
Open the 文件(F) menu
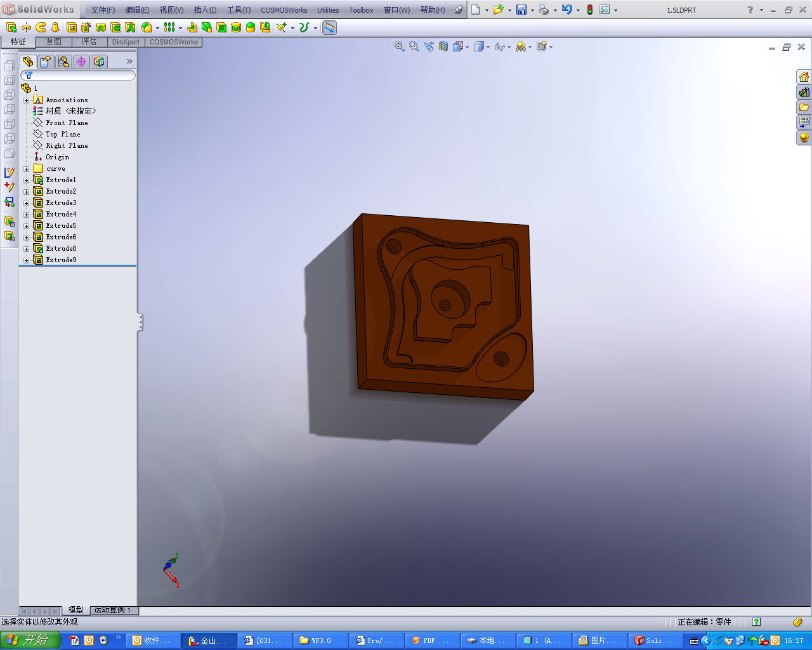(103, 10)
